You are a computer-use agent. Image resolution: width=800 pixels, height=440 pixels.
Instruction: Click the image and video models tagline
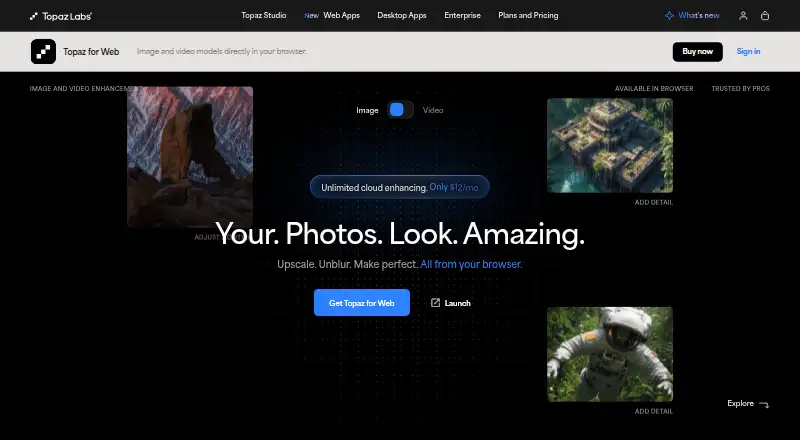222,52
